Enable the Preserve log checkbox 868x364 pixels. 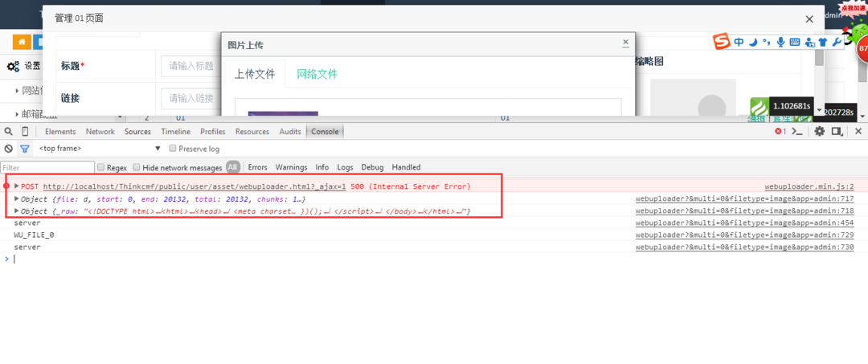(x=174, y=149)
